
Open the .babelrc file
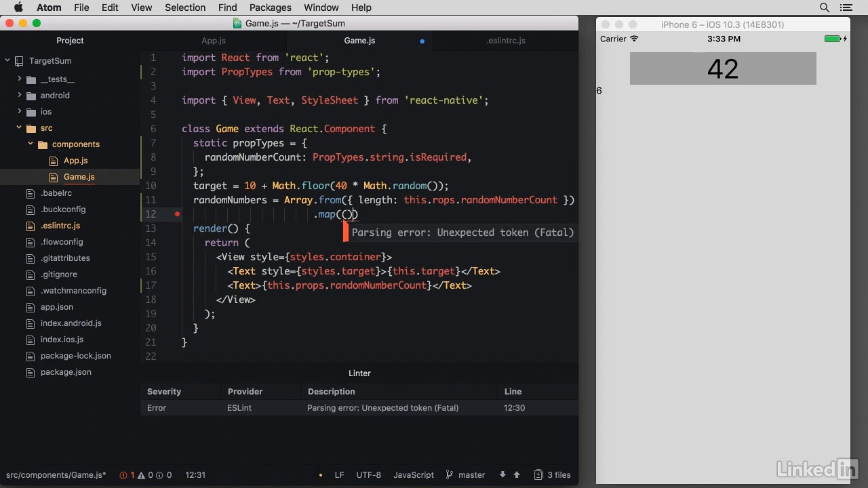coord(56,193)
